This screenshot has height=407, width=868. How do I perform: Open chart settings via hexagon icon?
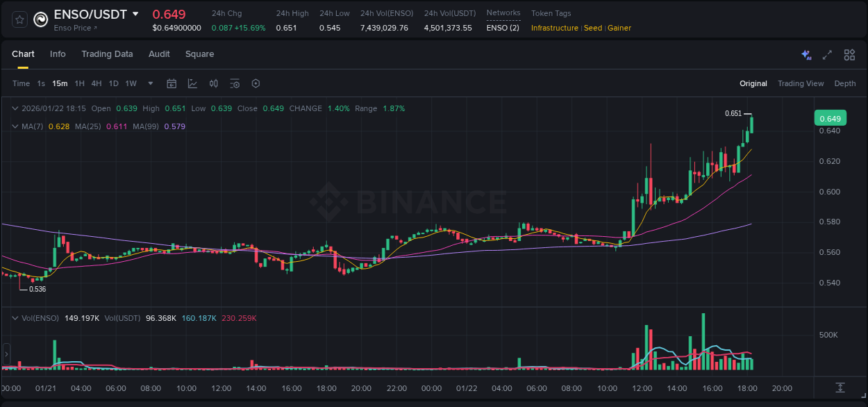256,83
